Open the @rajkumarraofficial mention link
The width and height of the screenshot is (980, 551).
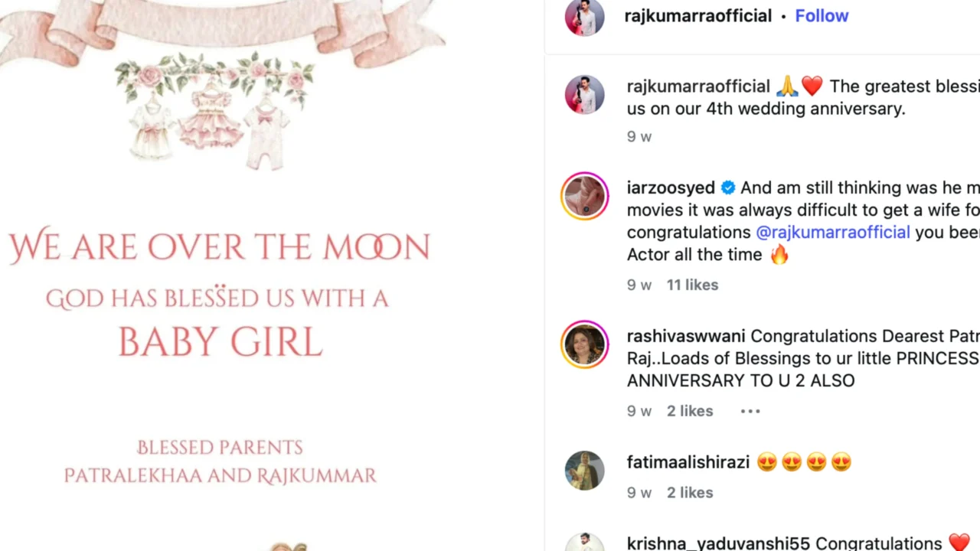point(833,232)
